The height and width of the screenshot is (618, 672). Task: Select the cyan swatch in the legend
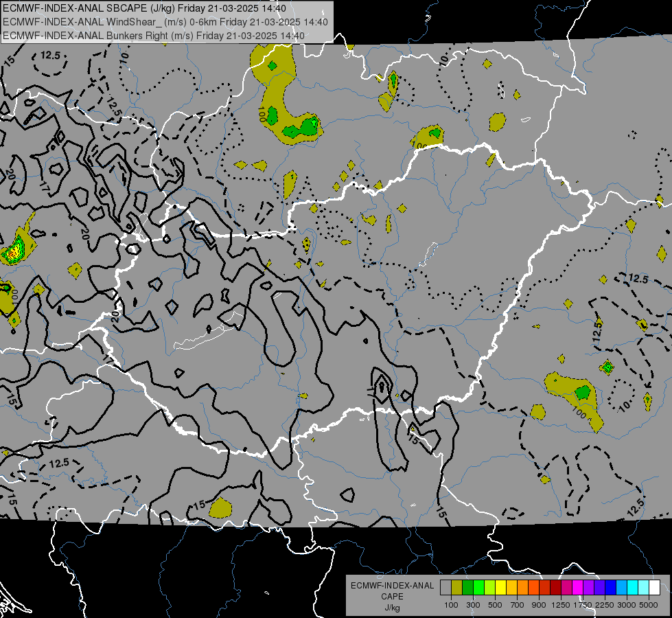[632, 587]
